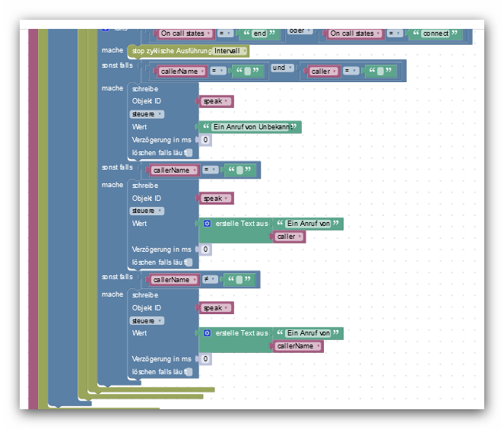Open '=' operator dropdown before 'end'
This screenshot has width=504, height=429.
point(225,33)
